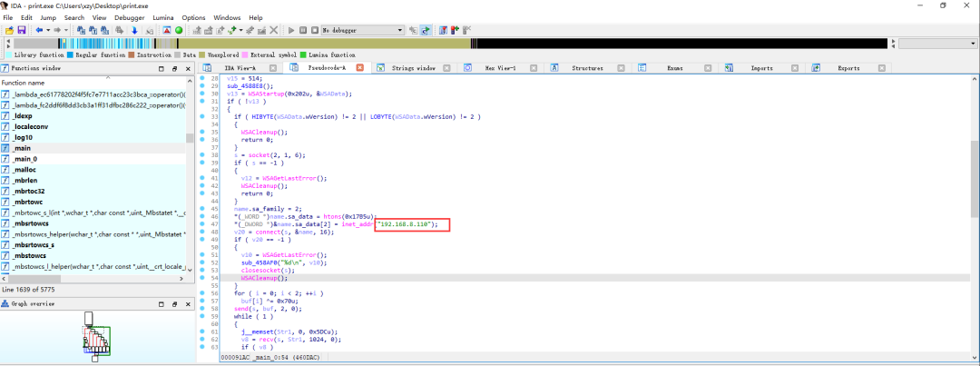
Task: Click the open file folder icon
Action: click(x=9, y=30)
